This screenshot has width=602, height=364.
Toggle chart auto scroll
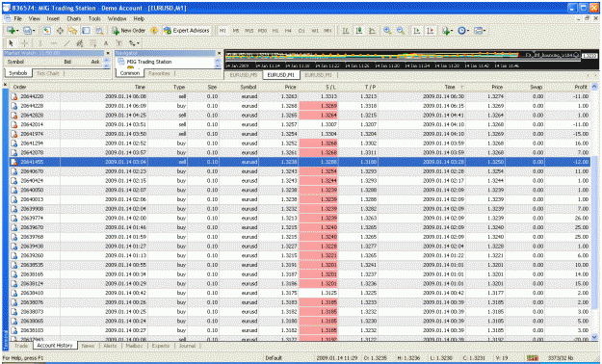tap(416, 31)
